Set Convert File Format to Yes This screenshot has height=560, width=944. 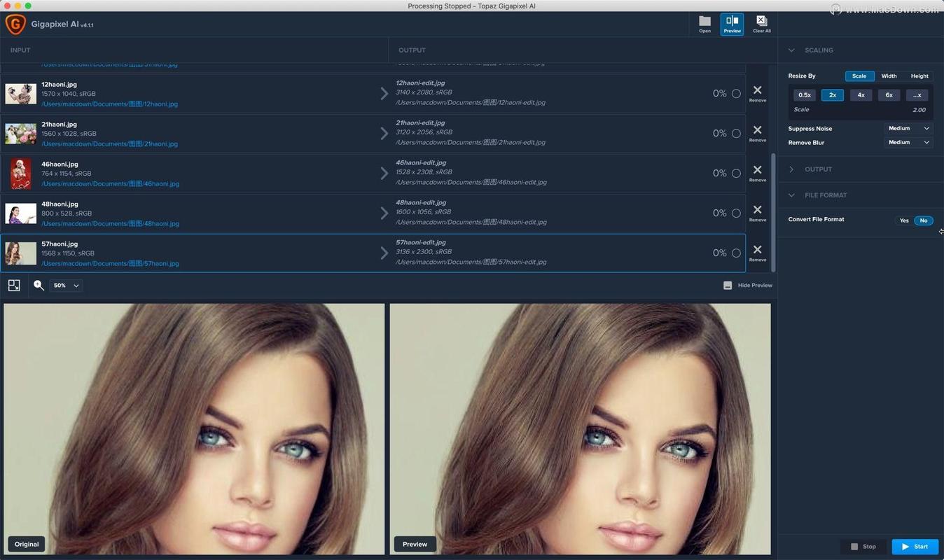[x=904, y=220]
